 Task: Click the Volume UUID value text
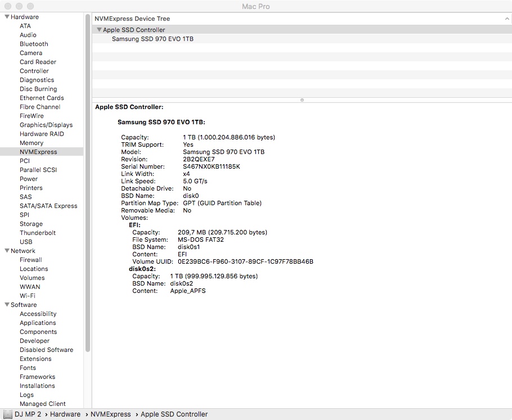(x=245, y=261)
